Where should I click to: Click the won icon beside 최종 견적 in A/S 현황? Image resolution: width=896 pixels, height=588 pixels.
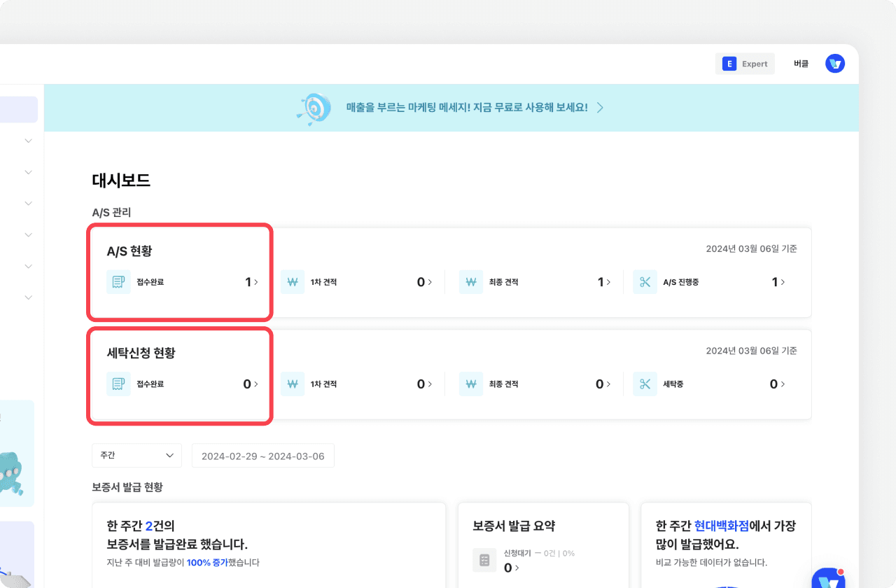click(471, 282)
